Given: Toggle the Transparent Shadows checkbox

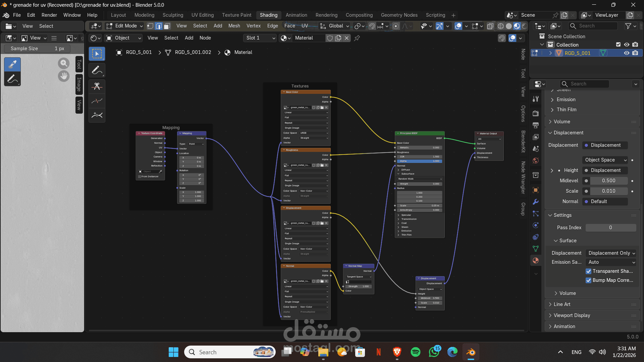Looking at the screenshot, I should tap(588, 271).
